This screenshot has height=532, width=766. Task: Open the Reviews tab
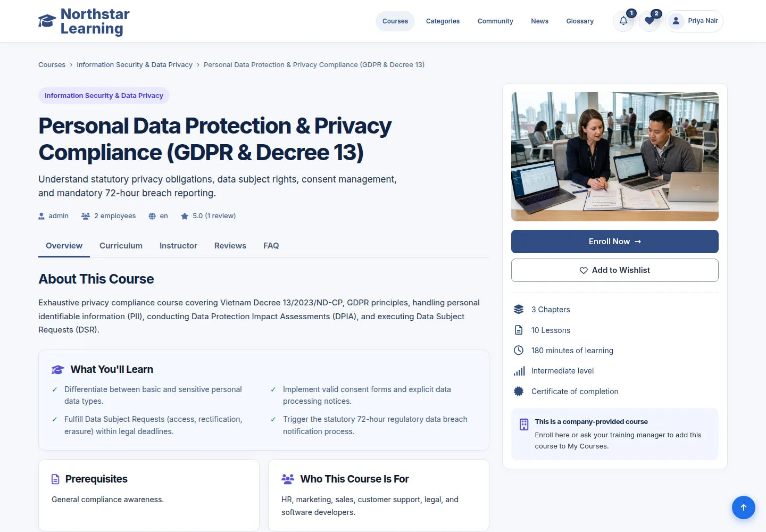[x=230, y=246]
